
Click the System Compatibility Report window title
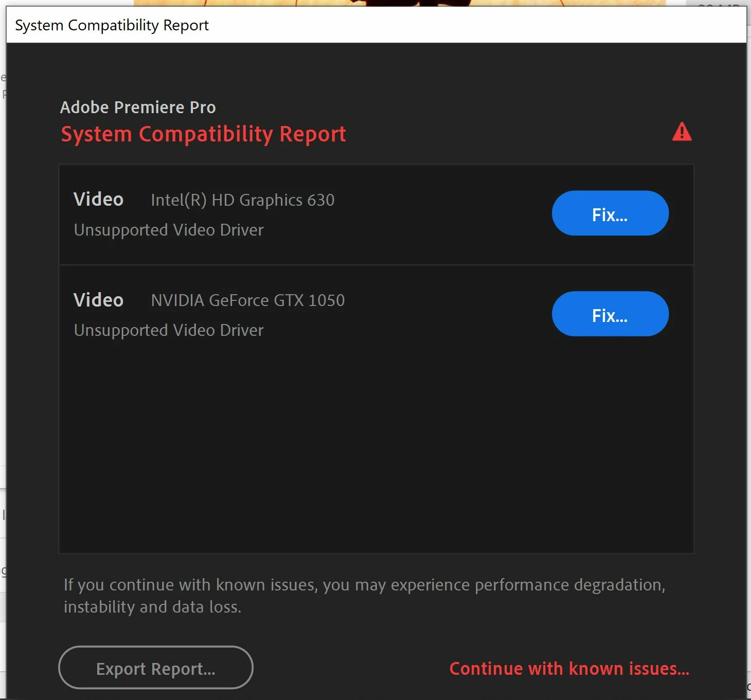coord(112,25)
